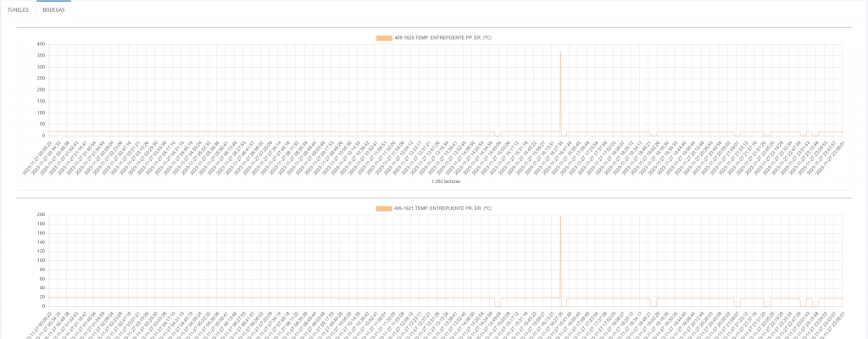868x339 pixels.
Task: Click the first dip in the 405-1621 line
Action: 498,304
